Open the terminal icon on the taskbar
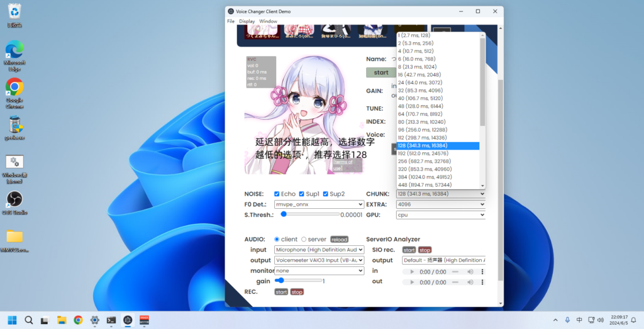The image size is (644, 329). (x=111, y=320)
